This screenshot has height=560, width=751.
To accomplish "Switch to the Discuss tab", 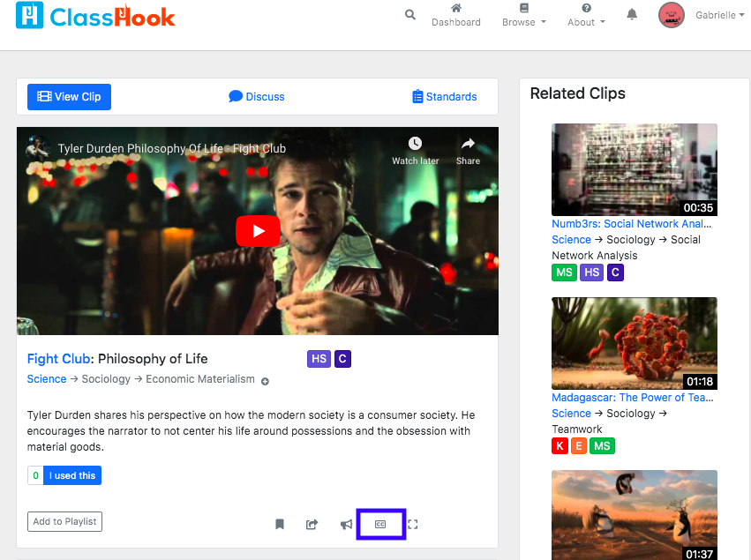I will (x=257, y=97).
